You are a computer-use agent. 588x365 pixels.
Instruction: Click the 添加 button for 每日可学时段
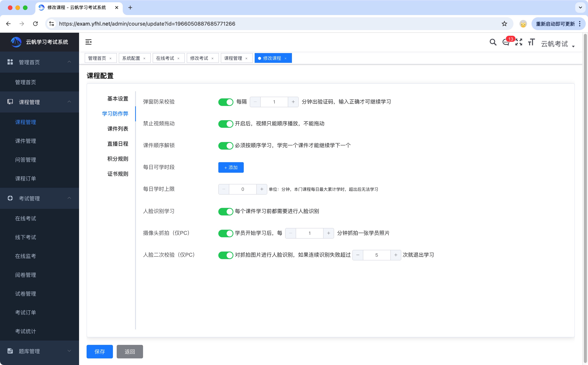pyautogui.click(x=231, y=167)
